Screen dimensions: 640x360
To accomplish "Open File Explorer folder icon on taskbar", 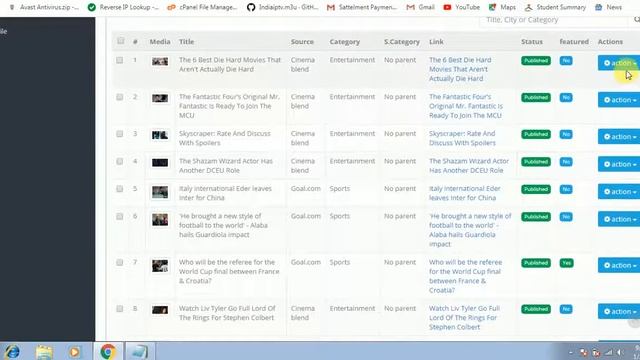I will 44,351.
